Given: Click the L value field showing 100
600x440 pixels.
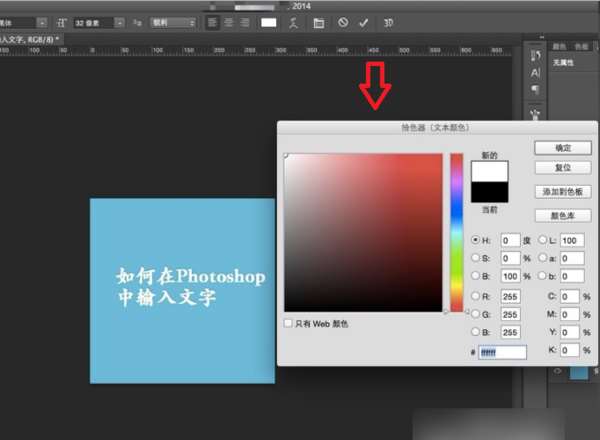Looking at the screenshot, I should click(x=572, y=240).
